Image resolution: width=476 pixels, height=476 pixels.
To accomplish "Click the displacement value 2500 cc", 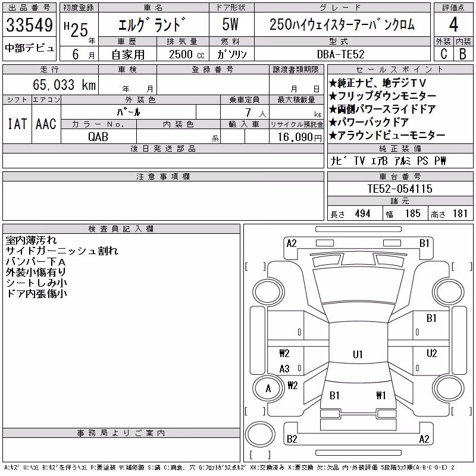I will click(x=187, y=55).
